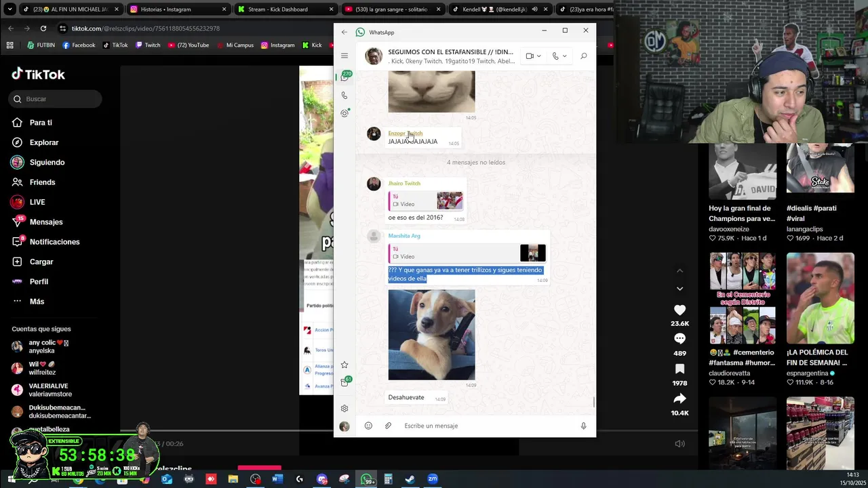This screenshot has height=488, width=868.
Task: Search within the WhatsApp chat using magnifier
Action: pyautogui.click(x=584, y=56)
